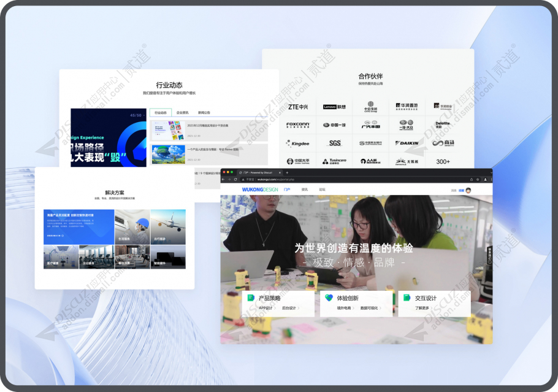The height and width of the screenshot is (392, 558).
Task: Click the 交互设计 card icon
Action: [407, 298]
